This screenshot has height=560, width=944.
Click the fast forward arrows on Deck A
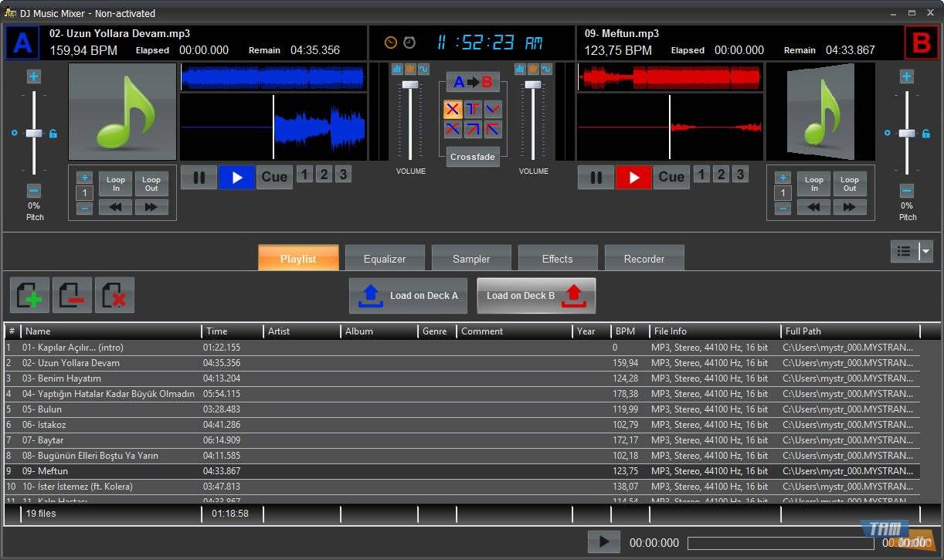(x=151, y=207)
